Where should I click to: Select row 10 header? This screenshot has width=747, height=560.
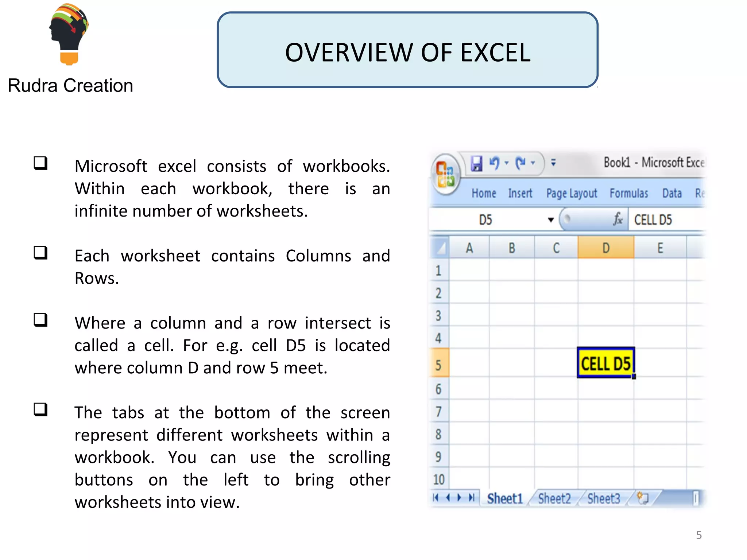(x=439, y=479)
